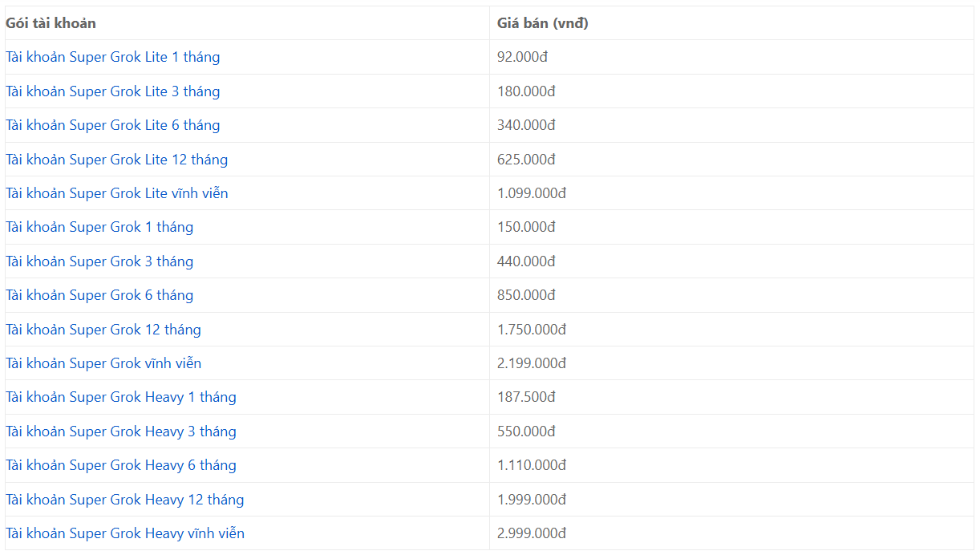Select the price 2.999.000đ
The image size is (980, 555).
532,533
